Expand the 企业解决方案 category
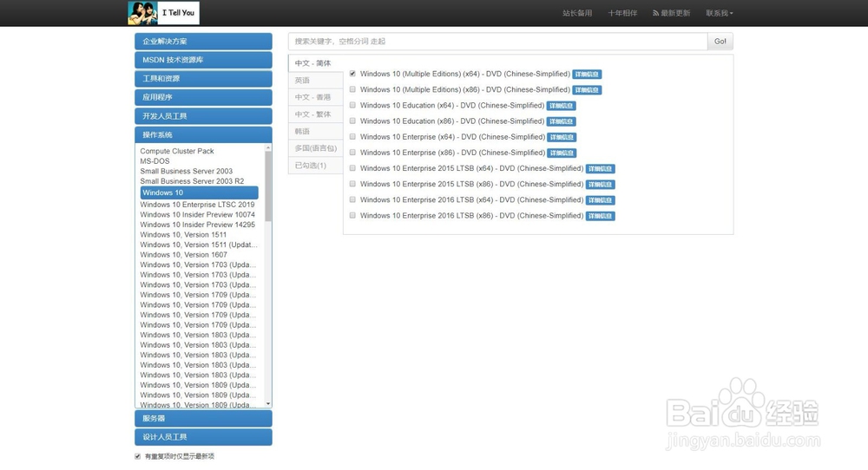Viewport: 868px width, 470px height. coord(203,42)
